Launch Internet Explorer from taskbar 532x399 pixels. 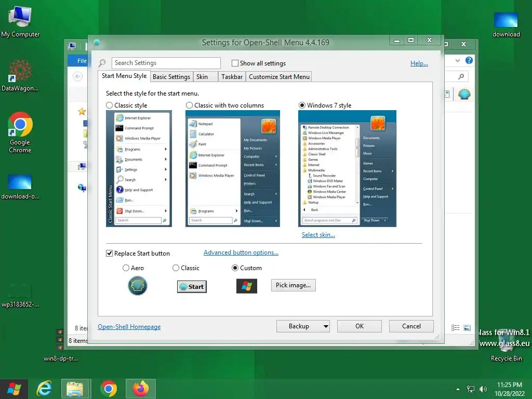click(x=44, y=389)
